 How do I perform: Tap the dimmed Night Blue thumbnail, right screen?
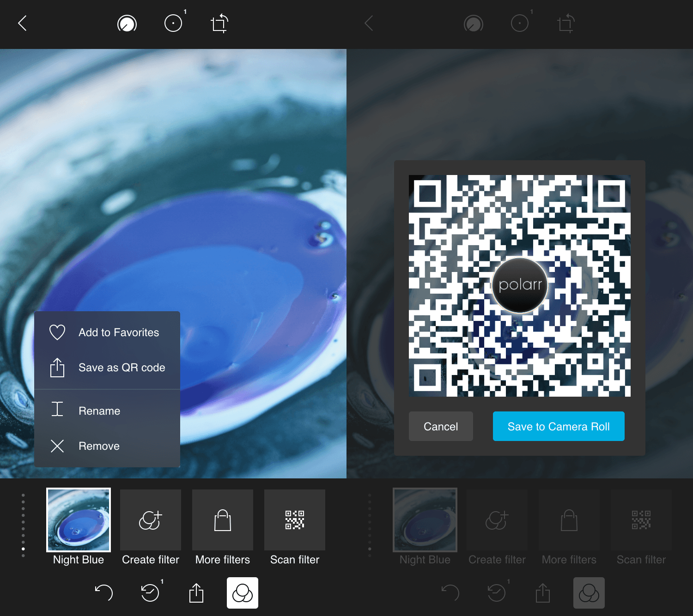point(425,520)
